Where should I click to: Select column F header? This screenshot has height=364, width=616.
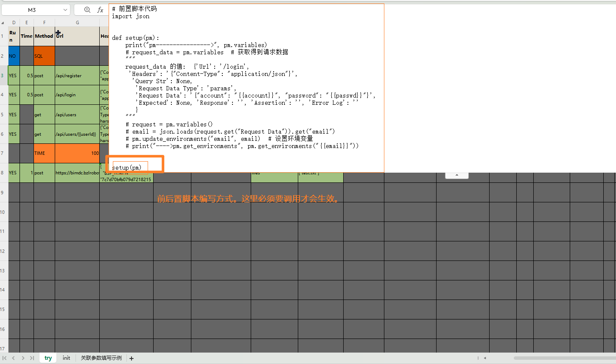(x=44, y=22)
